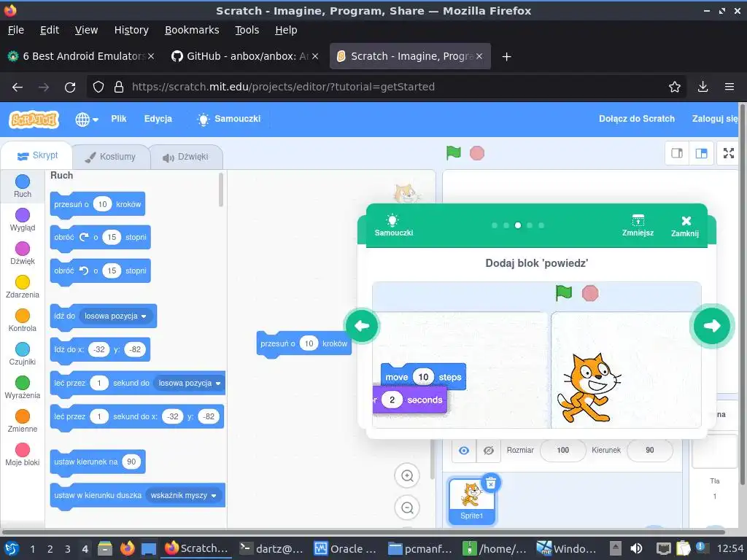This screenshot has width=747, height=560.
Task: Click the tracking protection shield icon
Action: pos(98,87)
